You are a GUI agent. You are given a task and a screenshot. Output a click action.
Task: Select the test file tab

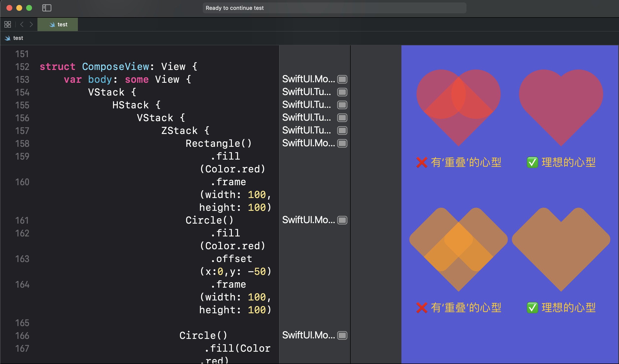click(58, 24)
